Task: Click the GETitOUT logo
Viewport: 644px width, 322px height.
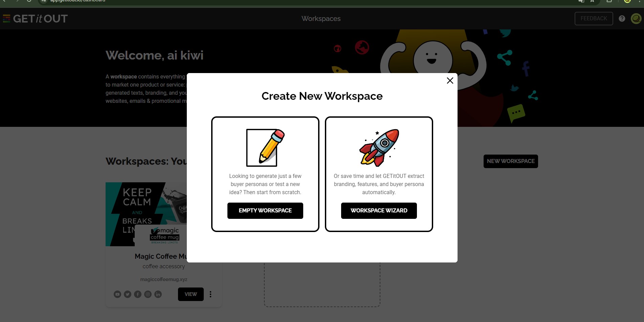Action: pos(35,19)
